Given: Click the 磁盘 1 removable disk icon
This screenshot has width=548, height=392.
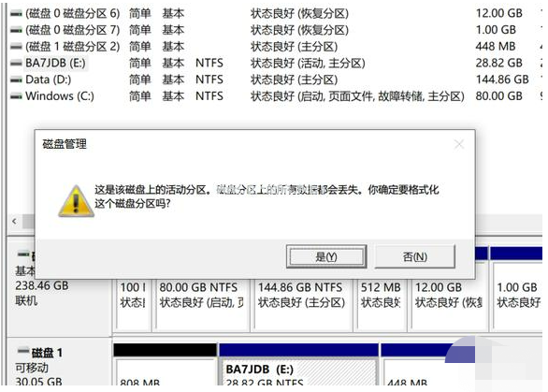Looking at the screenshot, I should point(23,351).
